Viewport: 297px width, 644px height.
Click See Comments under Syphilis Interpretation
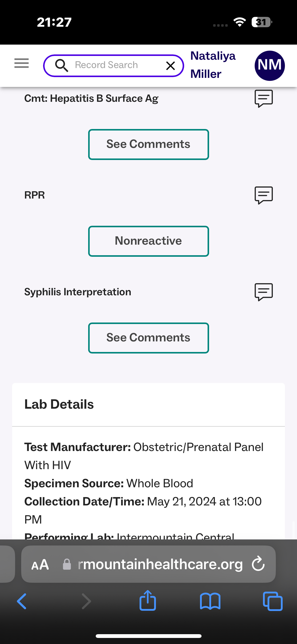(x=148, y=338)
